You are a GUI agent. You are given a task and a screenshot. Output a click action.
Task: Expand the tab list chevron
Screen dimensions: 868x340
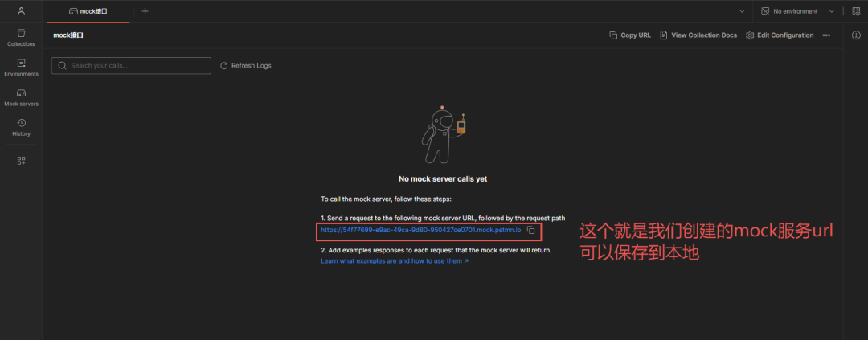742,11
